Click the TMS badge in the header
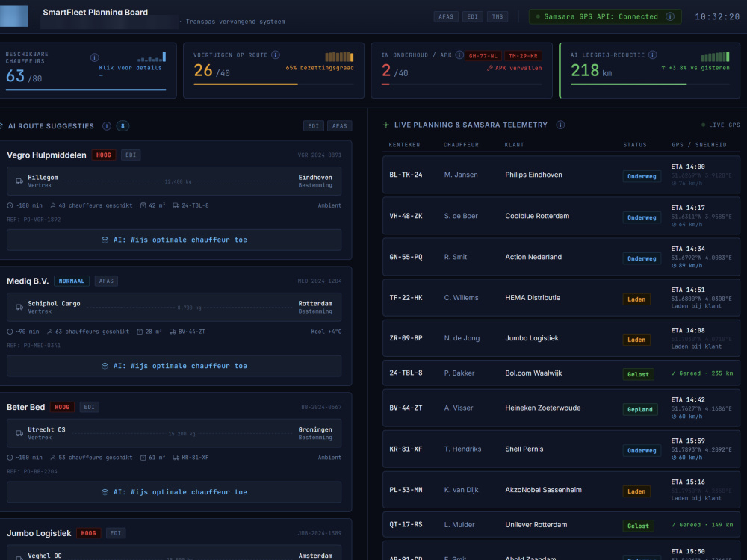Screen dimensions: 747x560 point(498,16)
